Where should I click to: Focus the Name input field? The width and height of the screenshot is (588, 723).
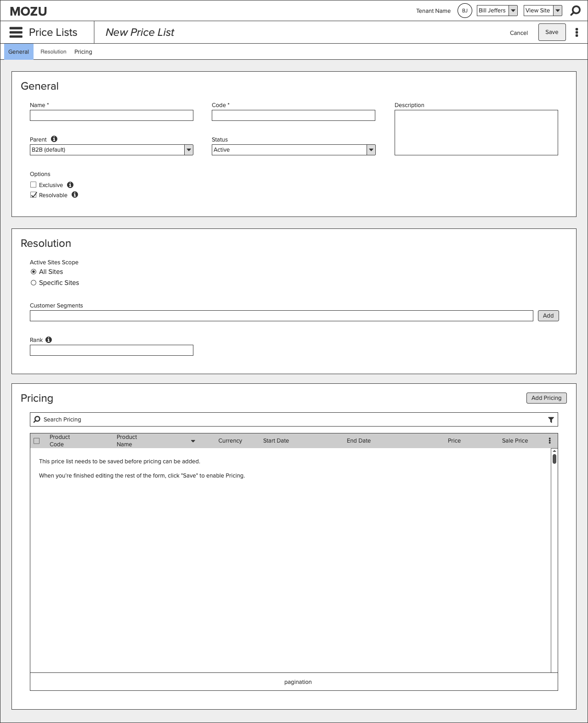112,115
